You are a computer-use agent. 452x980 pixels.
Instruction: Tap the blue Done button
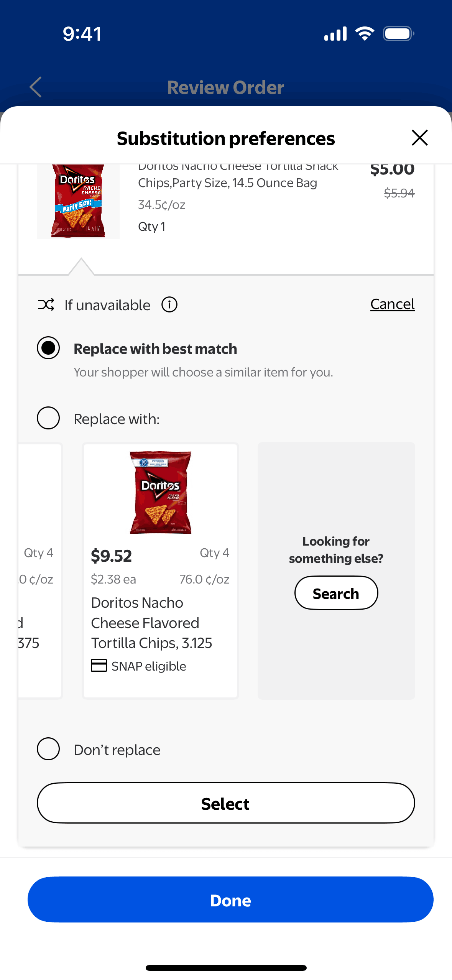[x=230, y=899]
